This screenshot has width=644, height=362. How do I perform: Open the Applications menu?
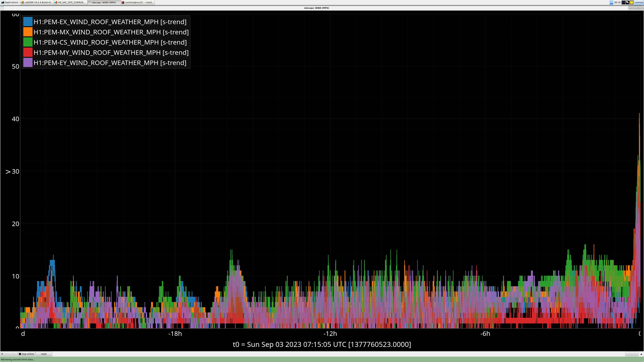10,3
